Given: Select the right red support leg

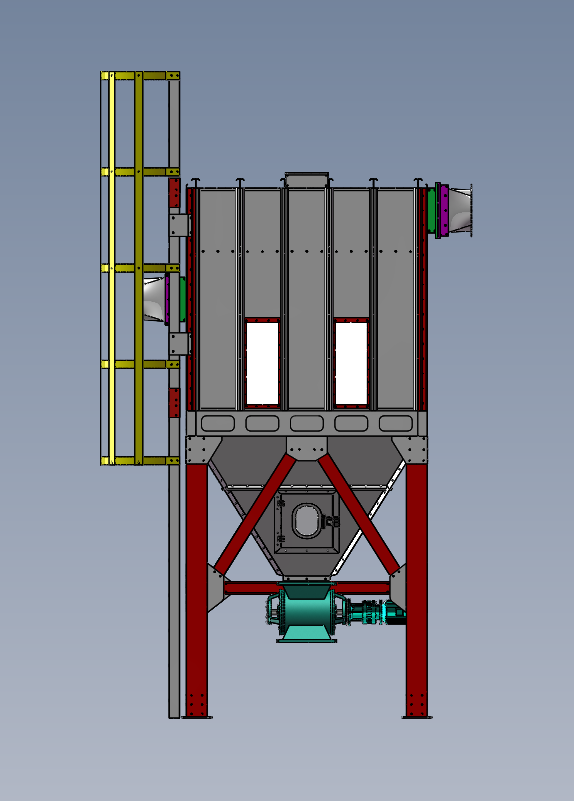Looking at the screenshot, I should pyautogui.click(x=417, y=590).
